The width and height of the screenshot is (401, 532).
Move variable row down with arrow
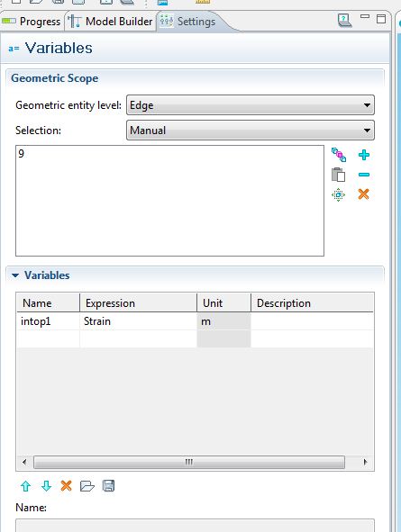point(46,486)
